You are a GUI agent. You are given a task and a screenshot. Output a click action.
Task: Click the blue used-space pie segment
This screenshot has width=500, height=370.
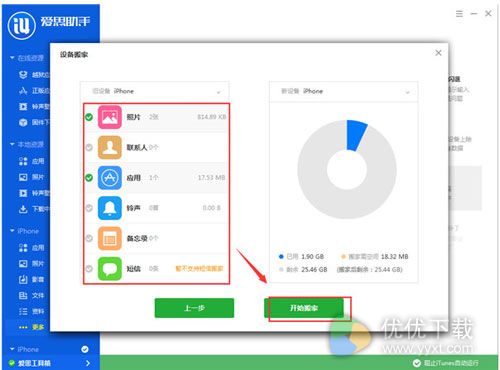(356, 135)
